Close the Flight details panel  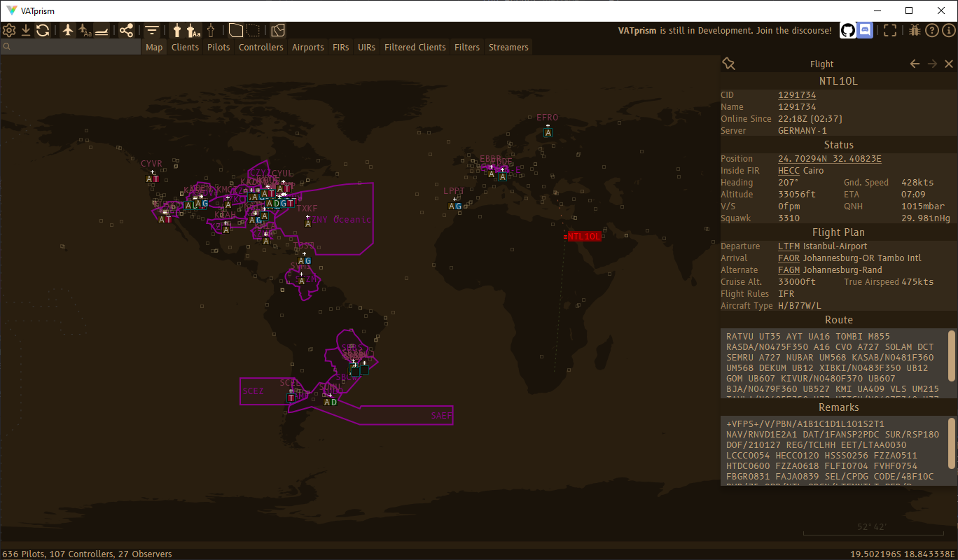coord(949,64)
